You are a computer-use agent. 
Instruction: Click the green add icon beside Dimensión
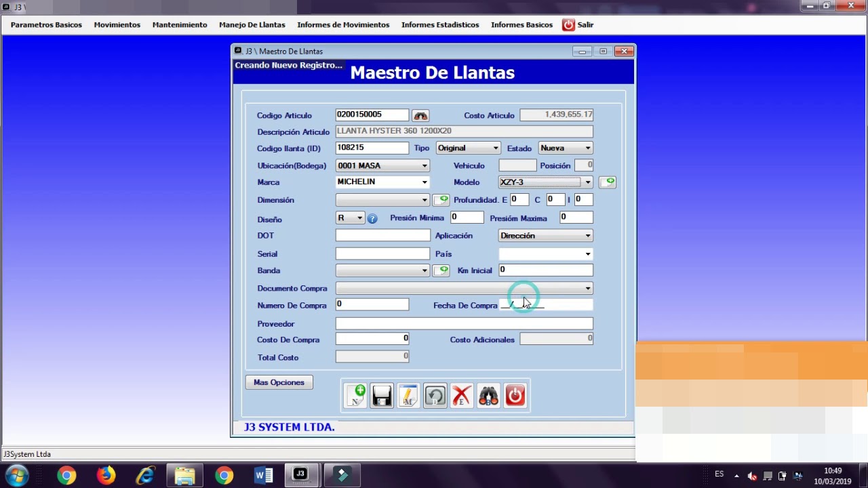click(441, 200)
